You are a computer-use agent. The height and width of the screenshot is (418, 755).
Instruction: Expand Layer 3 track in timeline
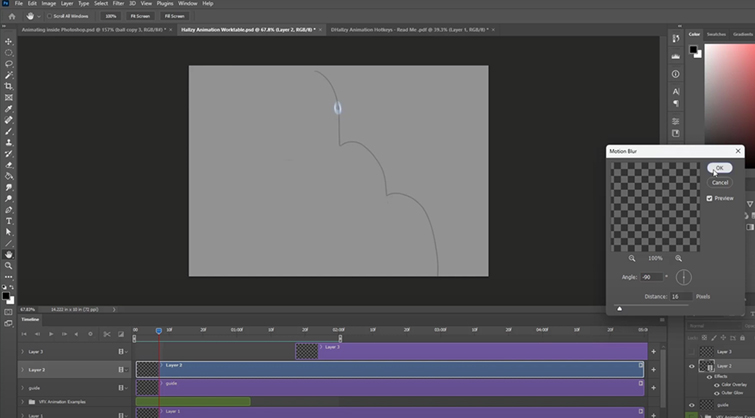[22, 352]
